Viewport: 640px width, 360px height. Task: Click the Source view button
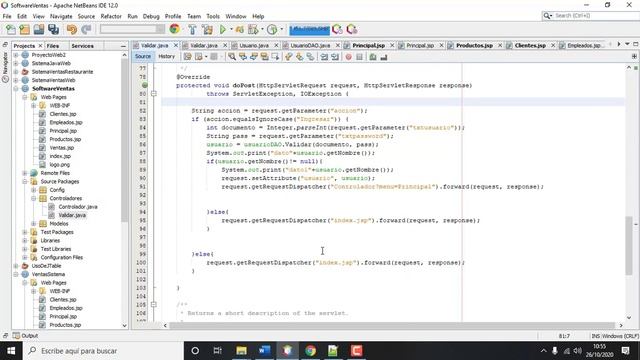(x=143, y=56)
